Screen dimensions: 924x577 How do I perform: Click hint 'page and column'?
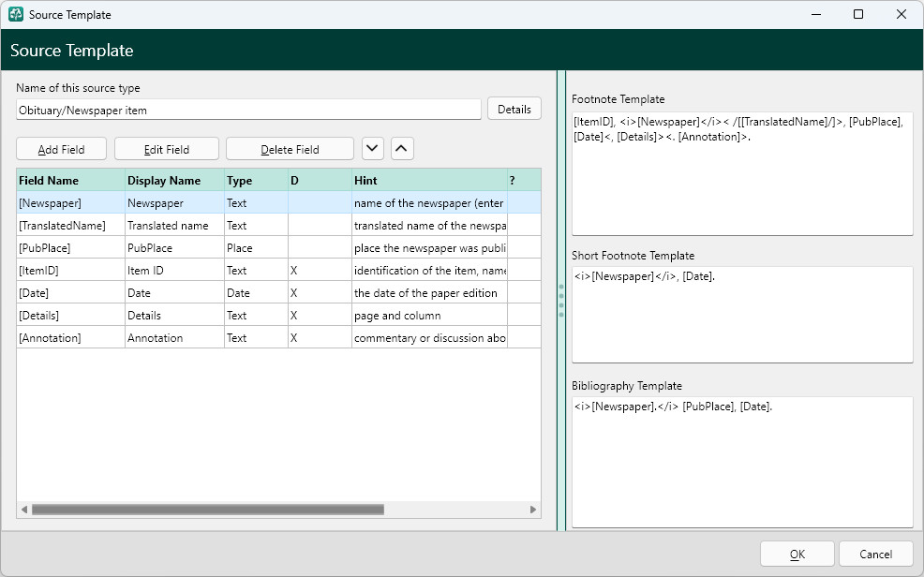(397, 315)
